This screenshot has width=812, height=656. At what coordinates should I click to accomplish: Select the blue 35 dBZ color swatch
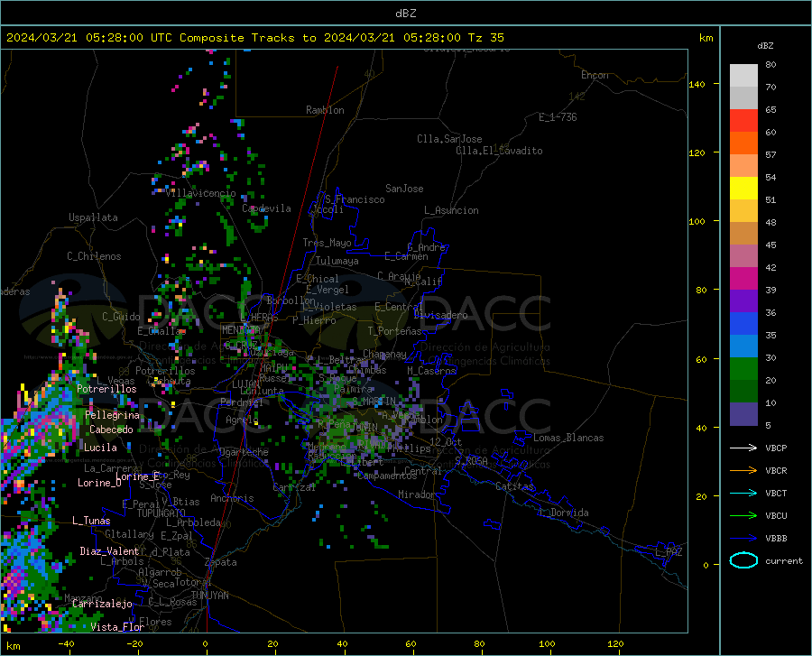(743, 324)
